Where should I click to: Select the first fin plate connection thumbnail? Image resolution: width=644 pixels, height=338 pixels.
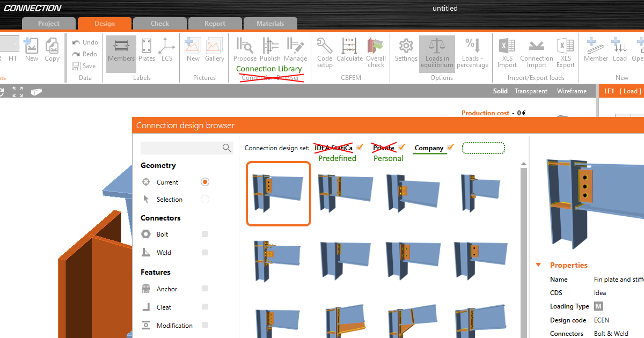[x=278, y=194]
